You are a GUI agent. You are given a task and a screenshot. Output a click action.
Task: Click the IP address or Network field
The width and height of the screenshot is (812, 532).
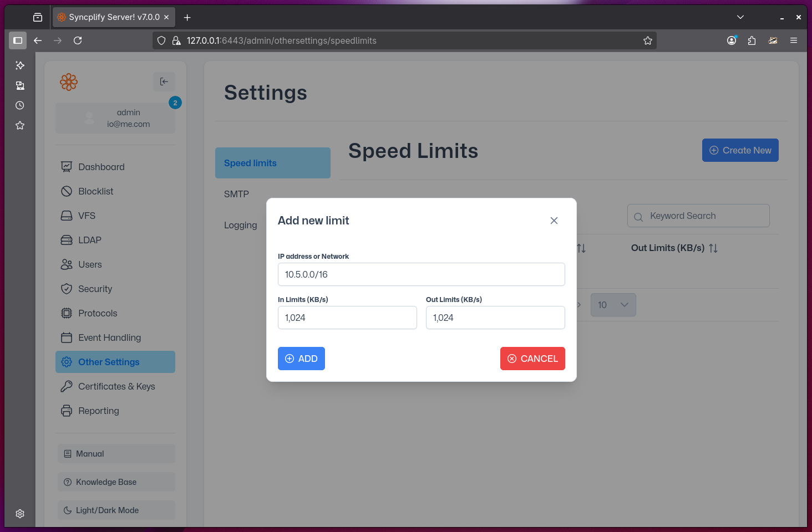coord(421,274)
